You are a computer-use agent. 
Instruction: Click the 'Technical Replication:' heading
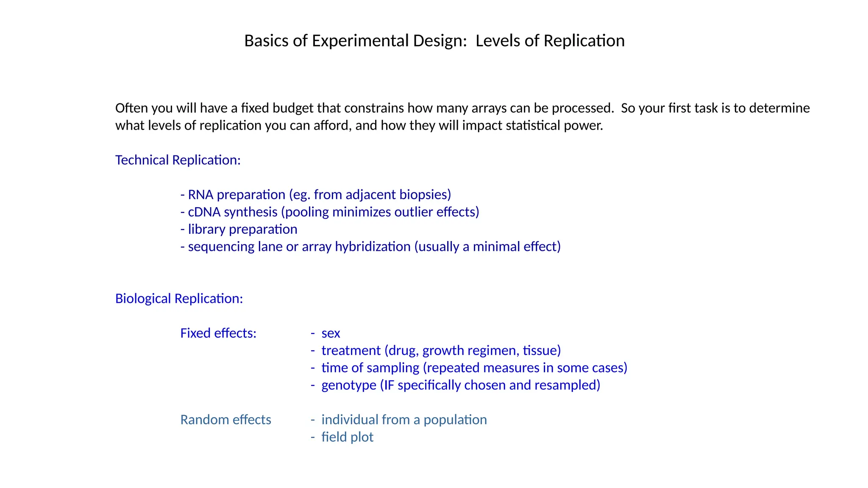[178, 160]
